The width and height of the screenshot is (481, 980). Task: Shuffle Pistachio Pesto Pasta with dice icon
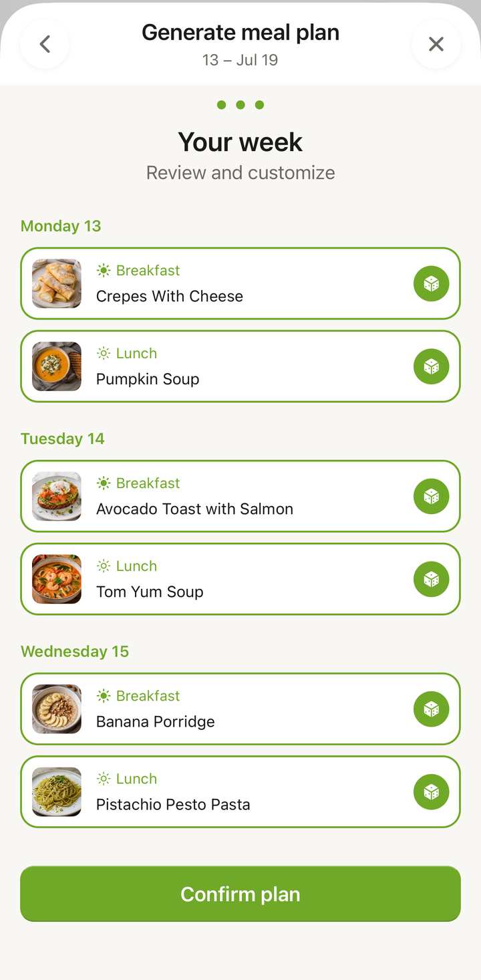[431, 791]
